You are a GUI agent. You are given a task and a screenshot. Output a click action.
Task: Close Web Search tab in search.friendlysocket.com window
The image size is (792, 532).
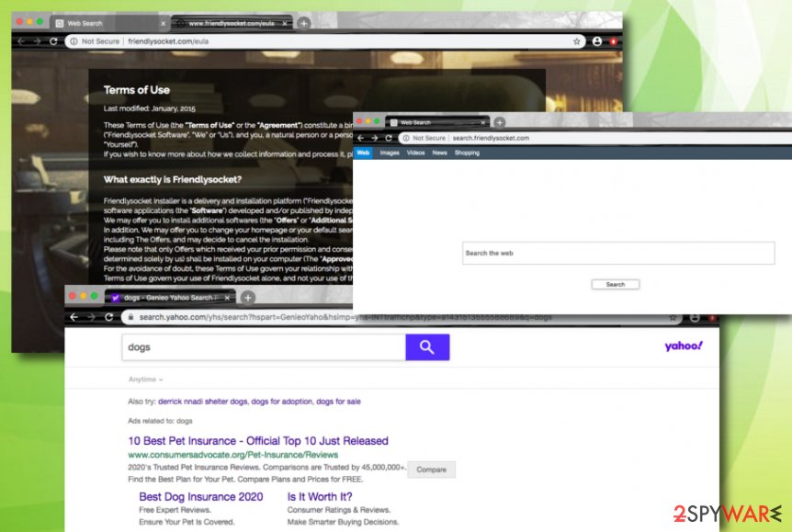click(483, 122)
